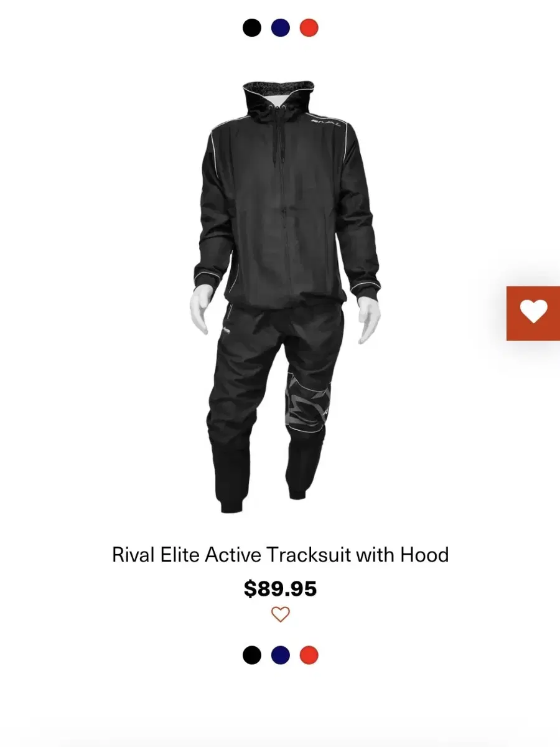Viewport: 560px width, 747px height.
Task: Click the jacket's front zipper in the image
Action: (284, 205)
